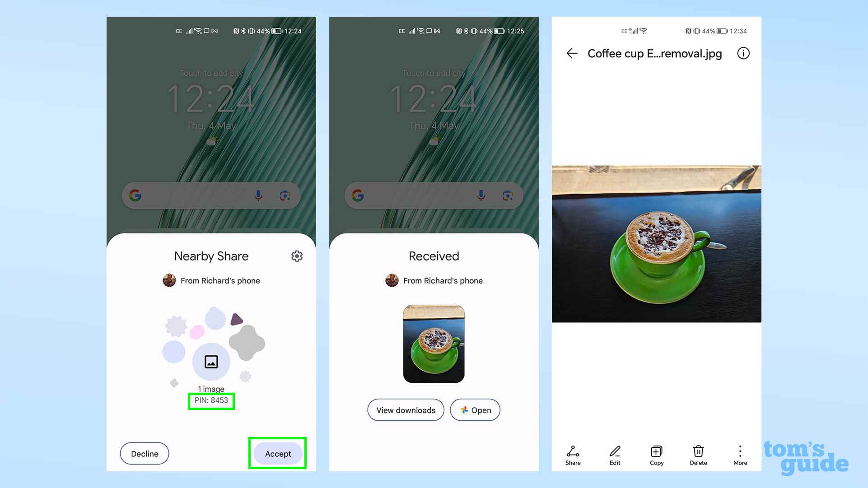
Task: View downloads after file received
Action: coord(406,410)
